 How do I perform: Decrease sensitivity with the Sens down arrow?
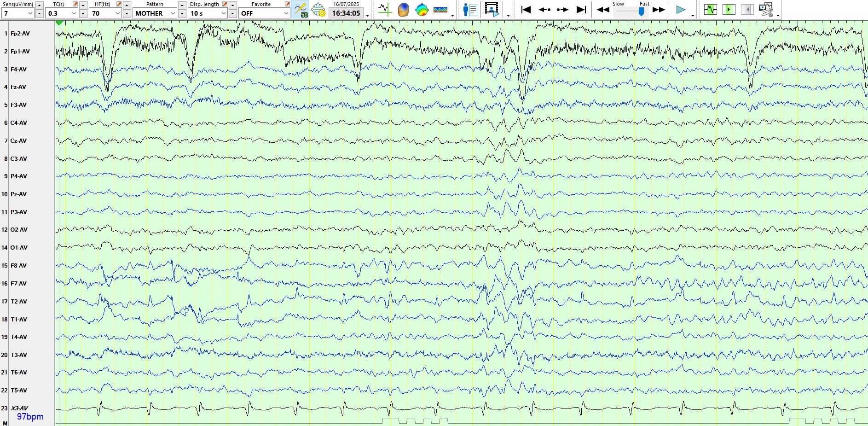(39, 14)
